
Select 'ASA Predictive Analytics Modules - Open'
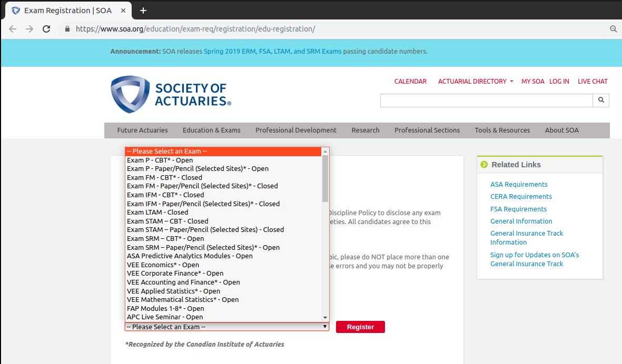click(x=223, y=256)
